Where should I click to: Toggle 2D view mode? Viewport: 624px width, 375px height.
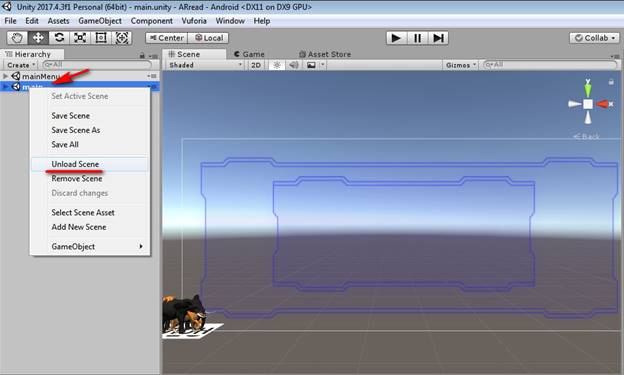point(256,65)
